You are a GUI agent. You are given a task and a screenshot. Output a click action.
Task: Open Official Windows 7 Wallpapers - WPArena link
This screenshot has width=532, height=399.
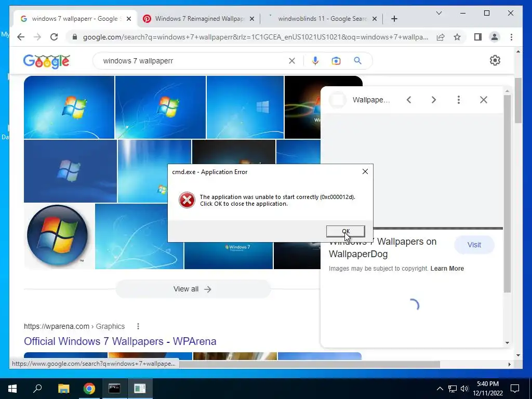[120, 341]
